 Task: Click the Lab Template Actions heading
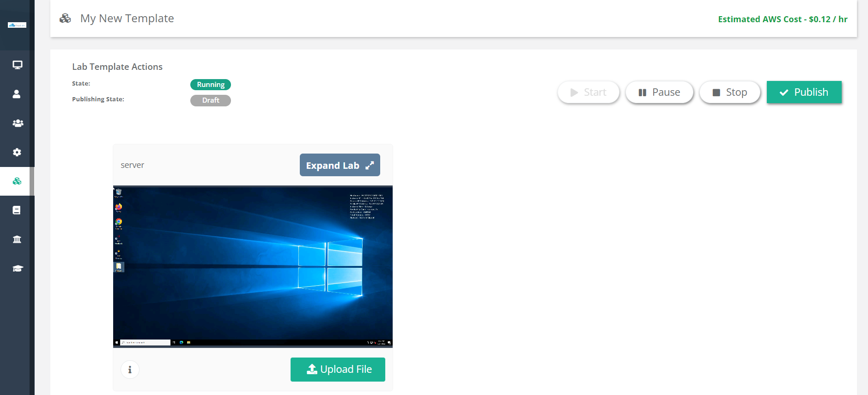(117, 67)
